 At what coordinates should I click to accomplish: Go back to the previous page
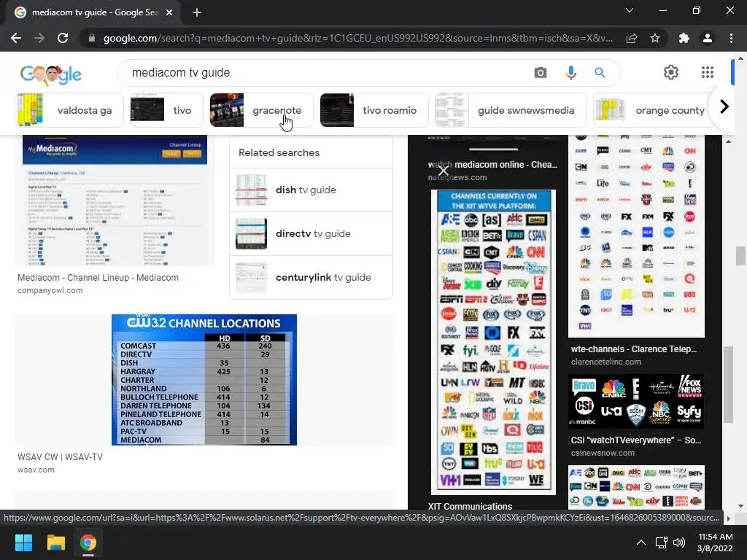point(16,38)
